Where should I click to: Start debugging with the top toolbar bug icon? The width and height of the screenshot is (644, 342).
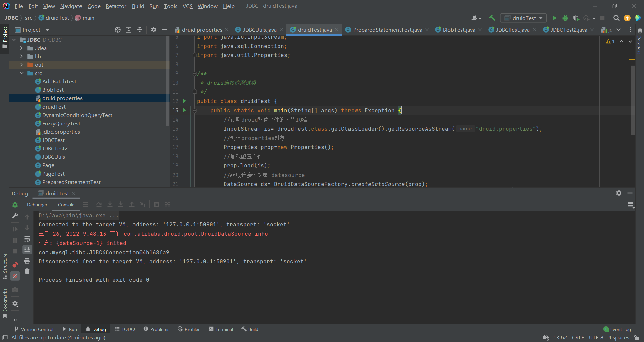(x=565, y=18)
